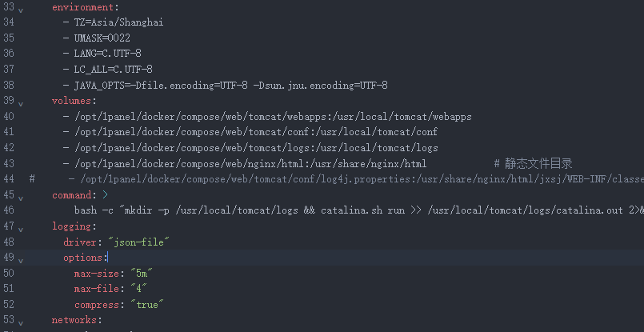Click line number 44 in the gutter
644x332 pixels.
pyautogui.click(x=9, y=179)
